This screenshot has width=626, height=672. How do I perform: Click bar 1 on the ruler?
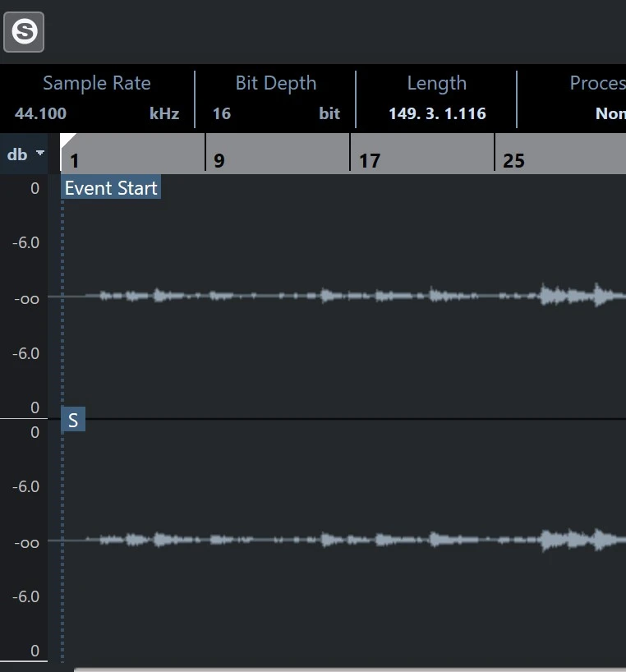pyautogui.click(x=75, y=160)
